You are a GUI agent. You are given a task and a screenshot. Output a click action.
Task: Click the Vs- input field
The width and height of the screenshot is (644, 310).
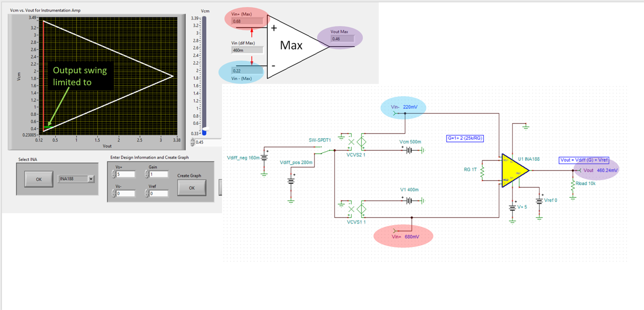point(126,194)
